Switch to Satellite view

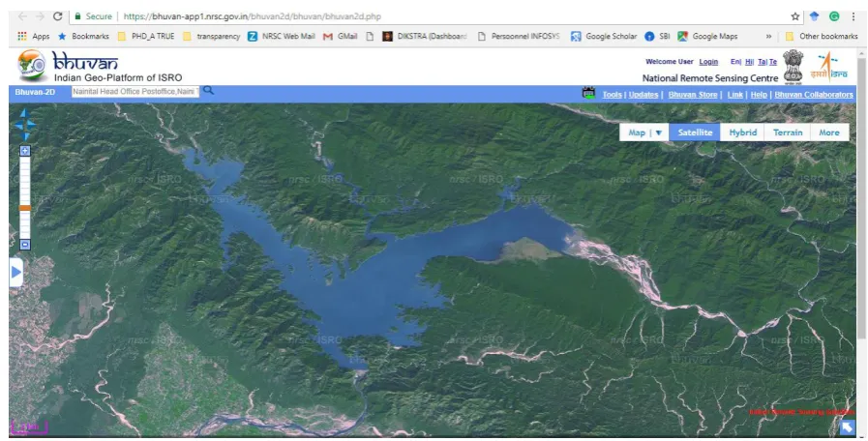click(x=695, y=132)
